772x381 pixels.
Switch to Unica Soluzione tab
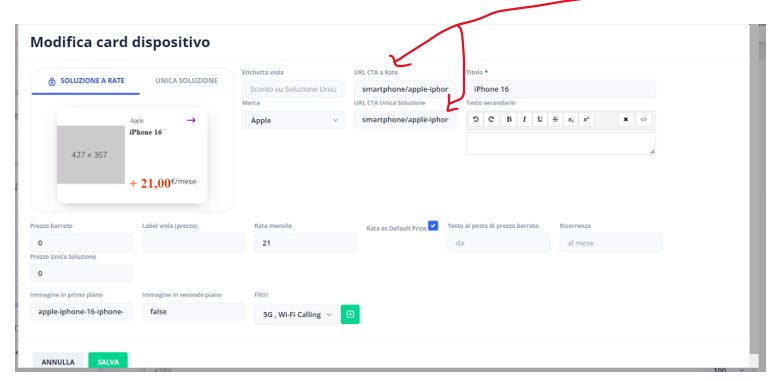[186, 81]
